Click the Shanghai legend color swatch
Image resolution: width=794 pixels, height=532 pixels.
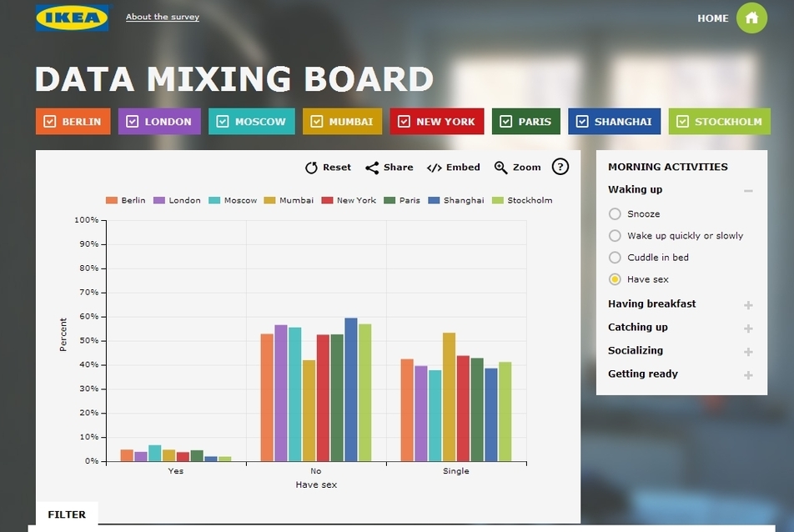coord(434,200)
